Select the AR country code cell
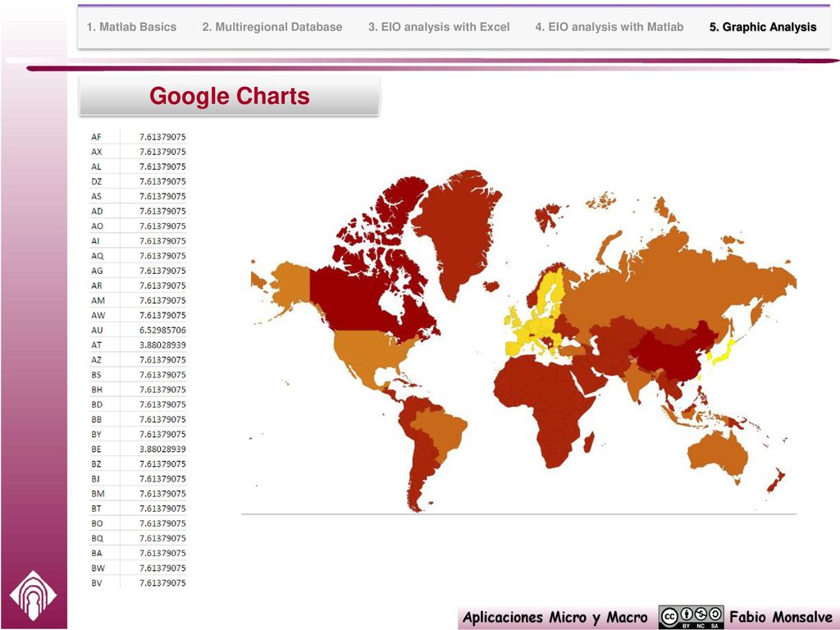Screen dimensions: 840x630 coord(97,285)
